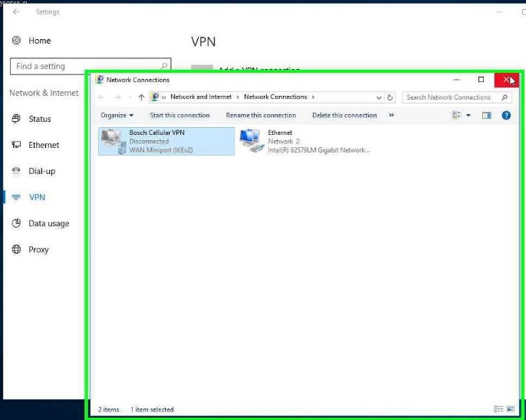
Task: Click the Find a setting search box
Action: pos(90,66)
